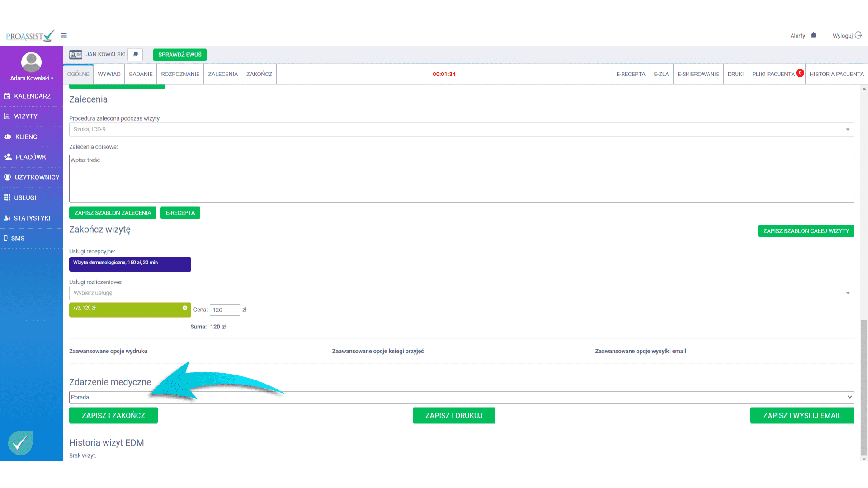Switch to the Badanie tab
This screenshot has width=868, height=488.
141,74
